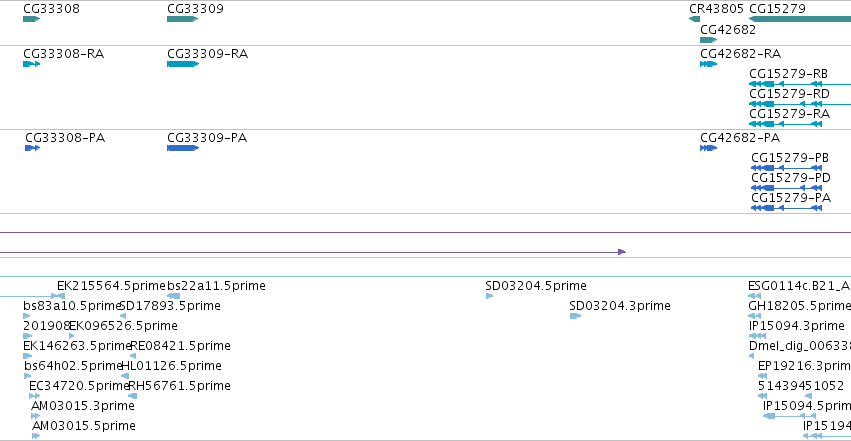Click the long CG15279 gene bar
Image resolution: width=851 pixels, height=441 pixels.
800,19
